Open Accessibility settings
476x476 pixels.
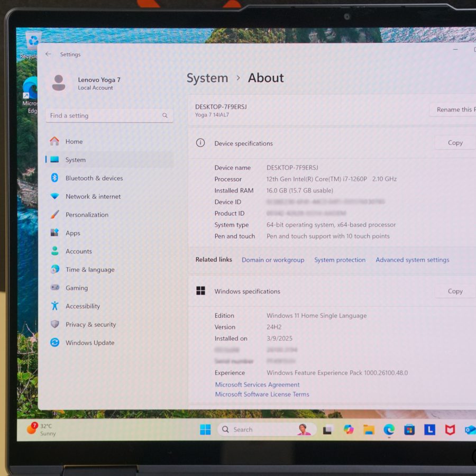(109, 306)
